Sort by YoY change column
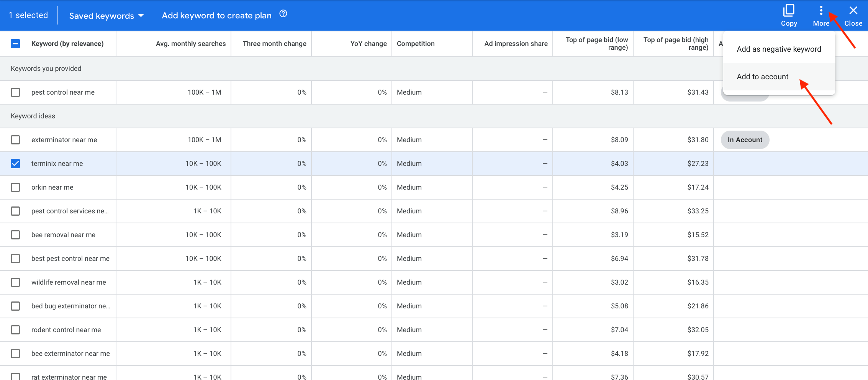 pyautogui.click(x=368, y=44)
